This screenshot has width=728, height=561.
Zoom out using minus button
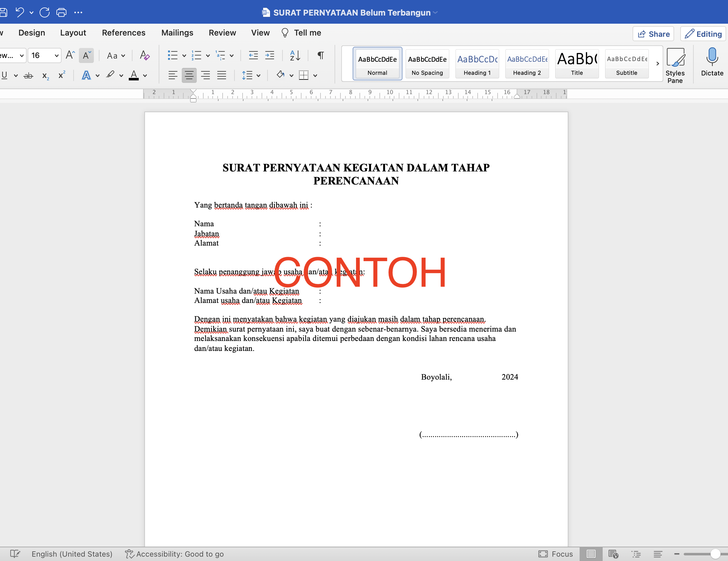(x=677, y=554)
